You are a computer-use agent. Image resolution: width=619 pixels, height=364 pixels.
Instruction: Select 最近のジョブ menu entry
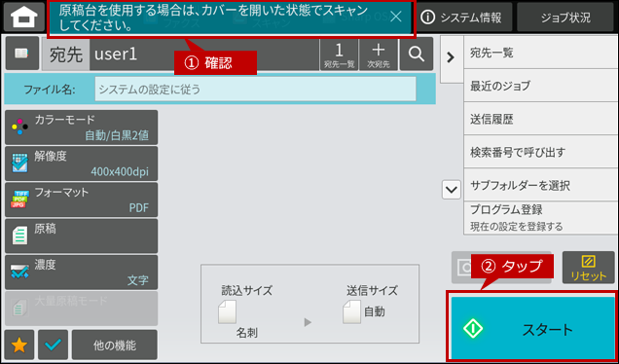(x=541, y=85)
